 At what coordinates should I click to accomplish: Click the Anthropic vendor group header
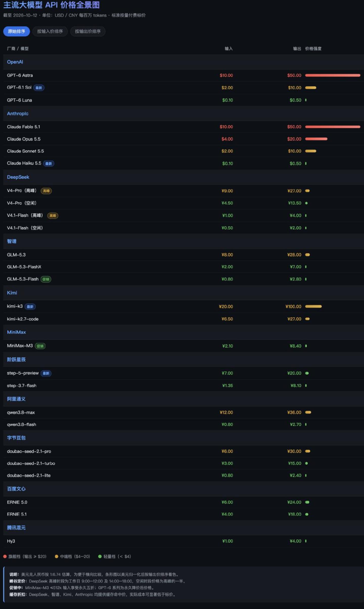pyautogui.click(x=184, y=114)
